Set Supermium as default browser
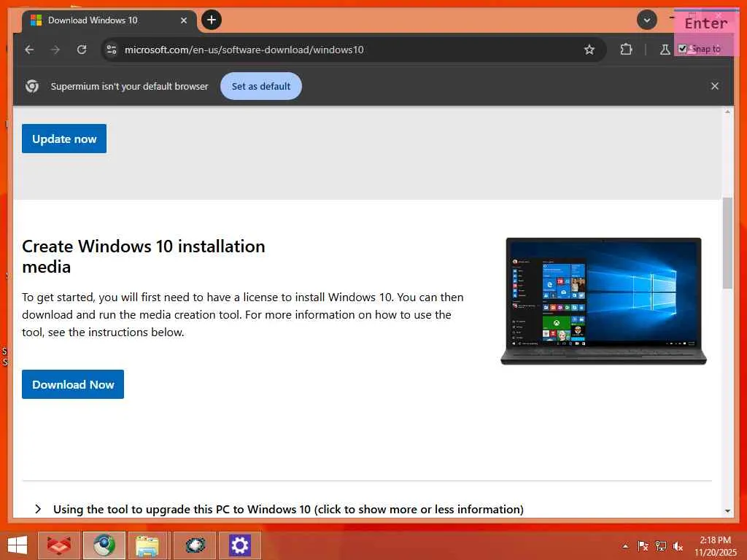 pos(261,86)
